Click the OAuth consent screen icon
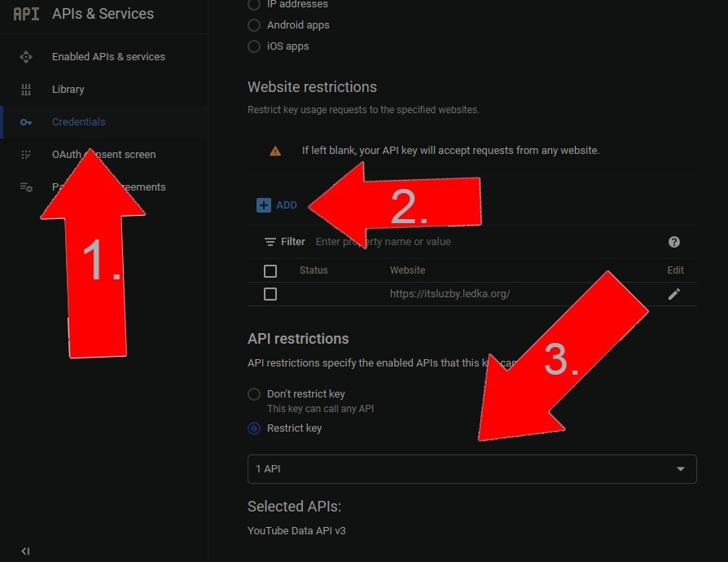 (26, 155)
